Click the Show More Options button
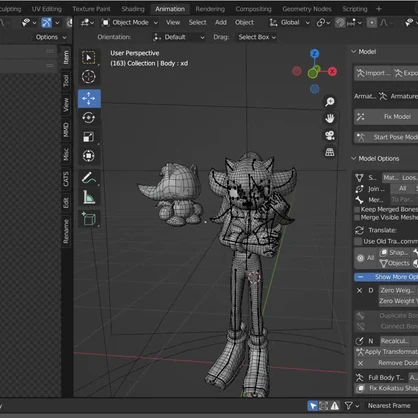The height and width of the screenshot is (418, 418). tap(386, 277)
